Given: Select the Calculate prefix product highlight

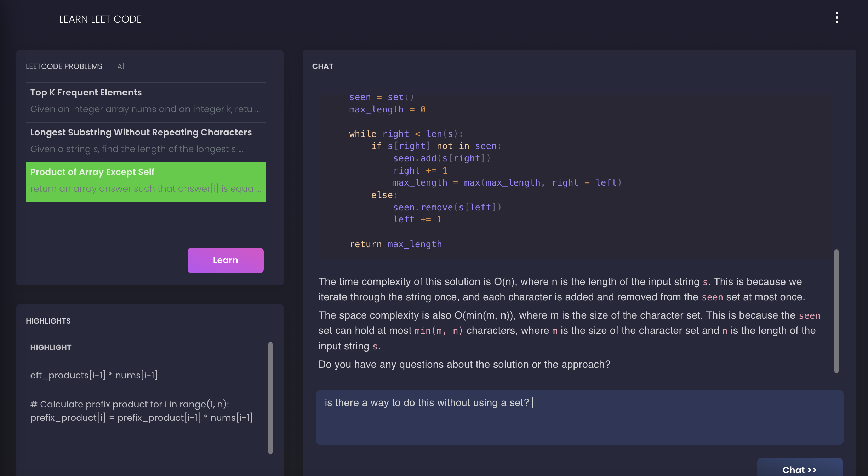Looking at the screenshot, I should pyautogui.click(x=142, y=411).
